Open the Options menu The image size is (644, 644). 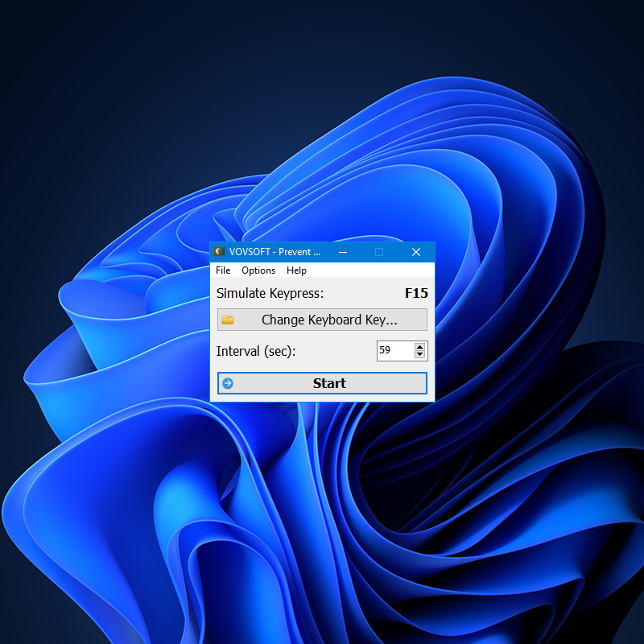click(x=258, y=270)
